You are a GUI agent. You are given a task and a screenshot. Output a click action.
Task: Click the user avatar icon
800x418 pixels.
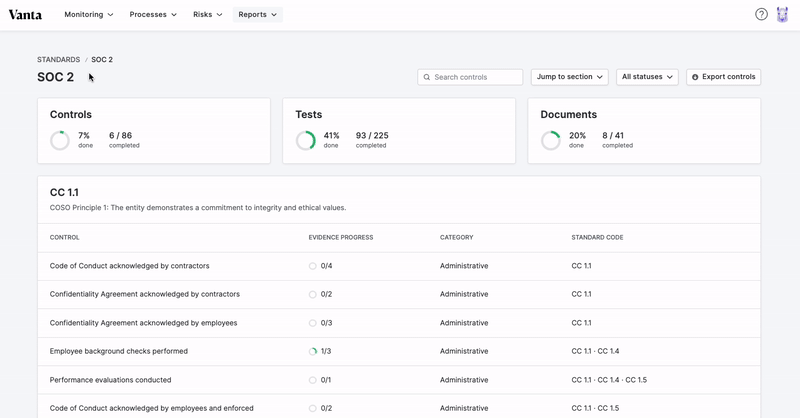[782, 15]
